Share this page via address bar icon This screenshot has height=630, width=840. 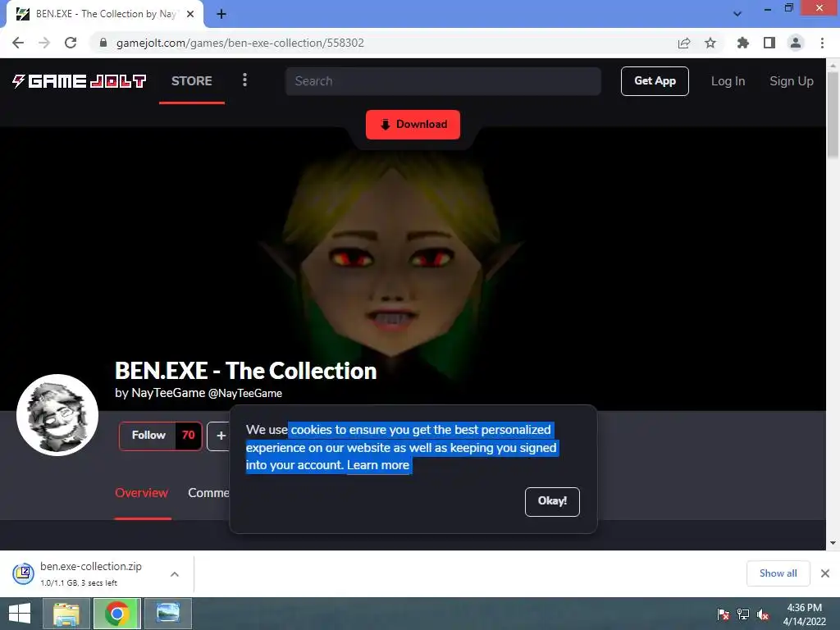[684, 43]
